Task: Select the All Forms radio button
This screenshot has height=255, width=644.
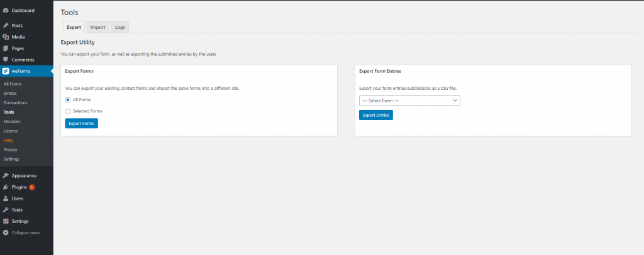Action: point(68,100)
